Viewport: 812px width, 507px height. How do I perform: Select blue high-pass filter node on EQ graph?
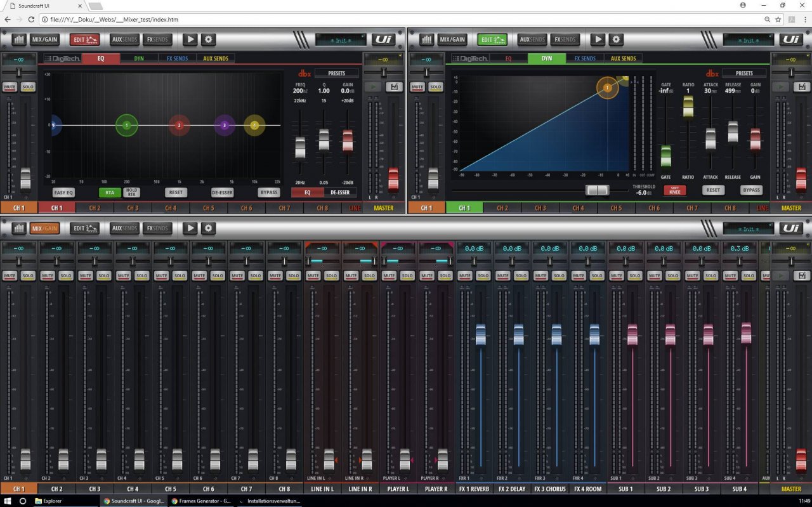55,126
